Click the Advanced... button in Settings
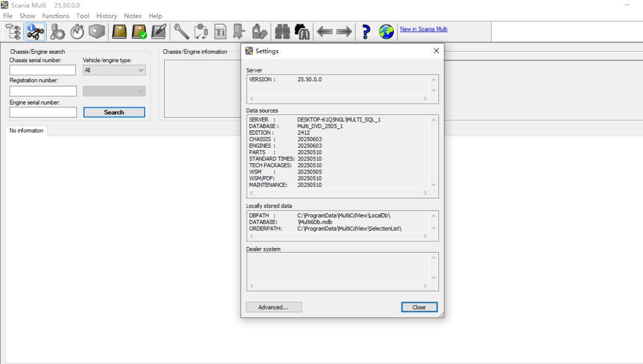 (274, 307)
